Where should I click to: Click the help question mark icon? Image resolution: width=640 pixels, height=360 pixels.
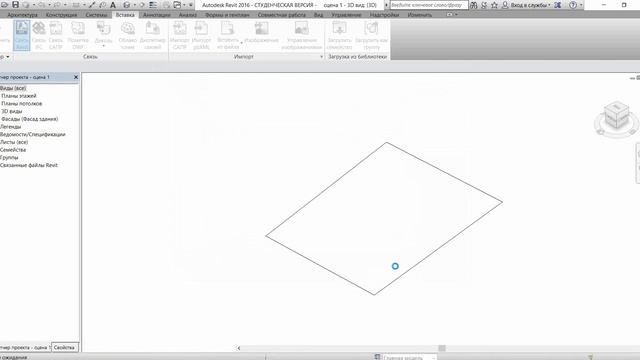point(573,5)
